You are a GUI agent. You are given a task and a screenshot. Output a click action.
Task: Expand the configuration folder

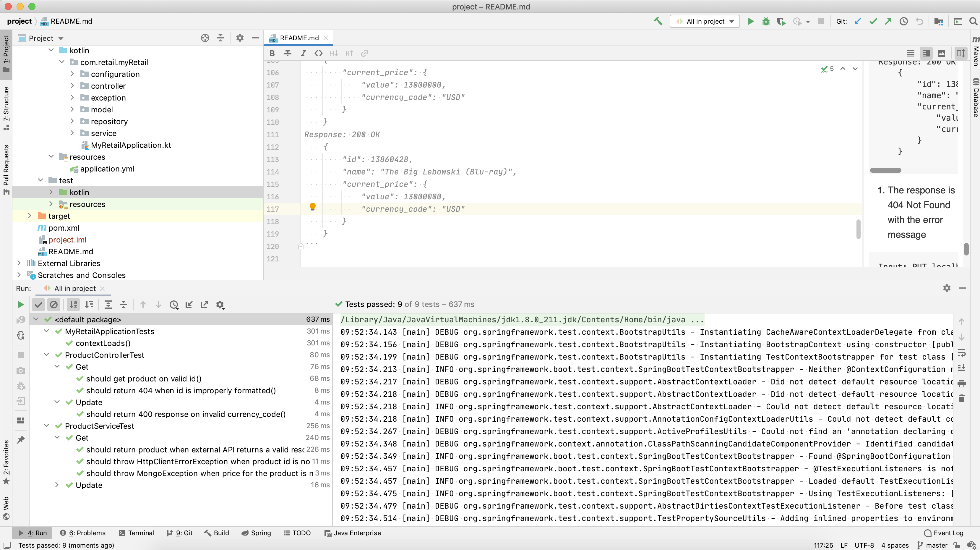click(x=72, y=74)
